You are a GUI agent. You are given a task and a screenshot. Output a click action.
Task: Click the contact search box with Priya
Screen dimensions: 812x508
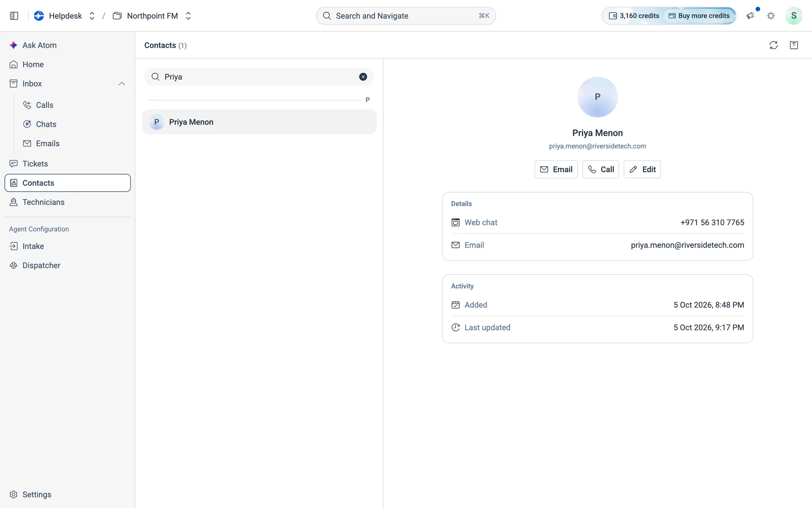pyautogui.click(x=259, y=77)
